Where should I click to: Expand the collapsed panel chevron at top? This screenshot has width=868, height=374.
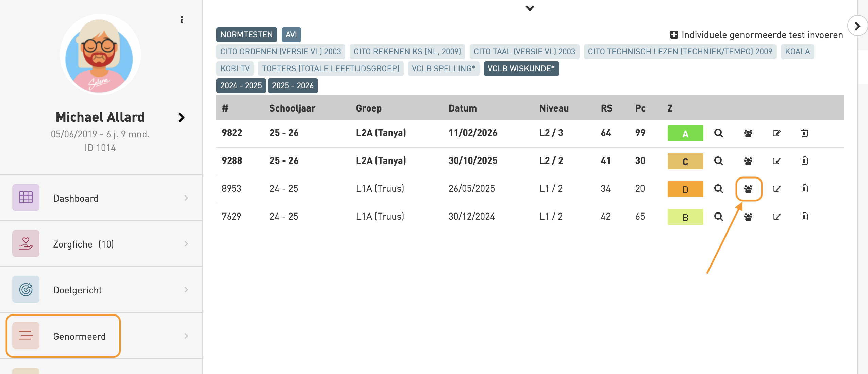(530, 8)
